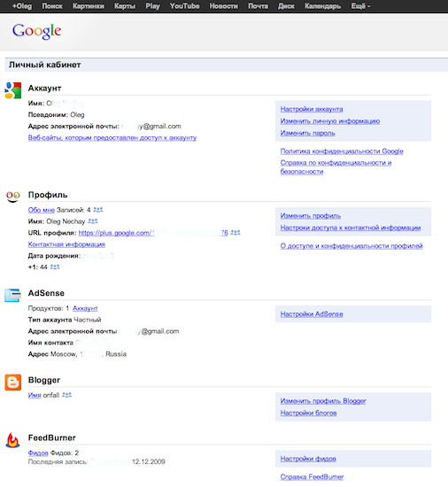Open Справка FeedBurner link
448x487 pixels.
coord(312,476)
